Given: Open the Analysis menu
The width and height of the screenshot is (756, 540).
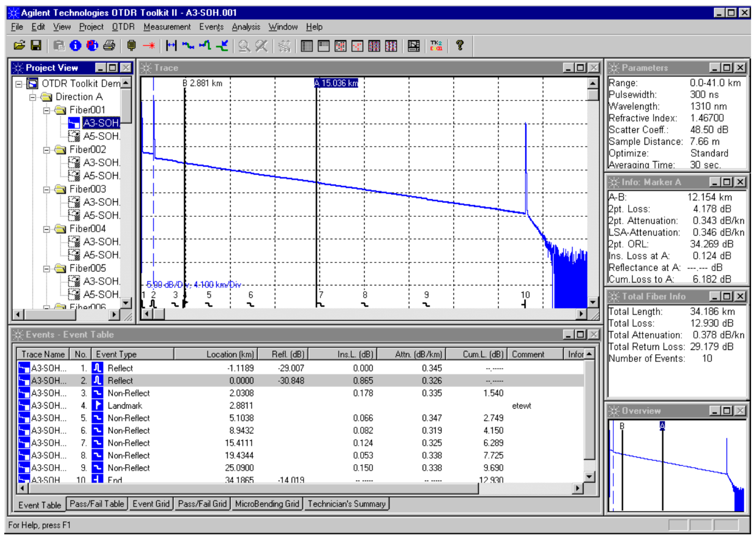Looking at the screenshot, I should [x=246, y=27].
